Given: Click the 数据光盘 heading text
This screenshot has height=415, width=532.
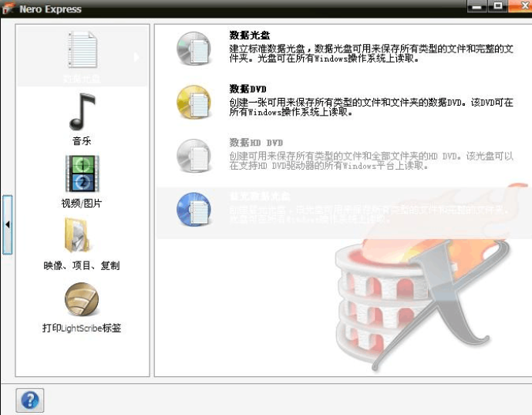Looking at the screenshot, I should pyautogui.click(x=249, y=35).
